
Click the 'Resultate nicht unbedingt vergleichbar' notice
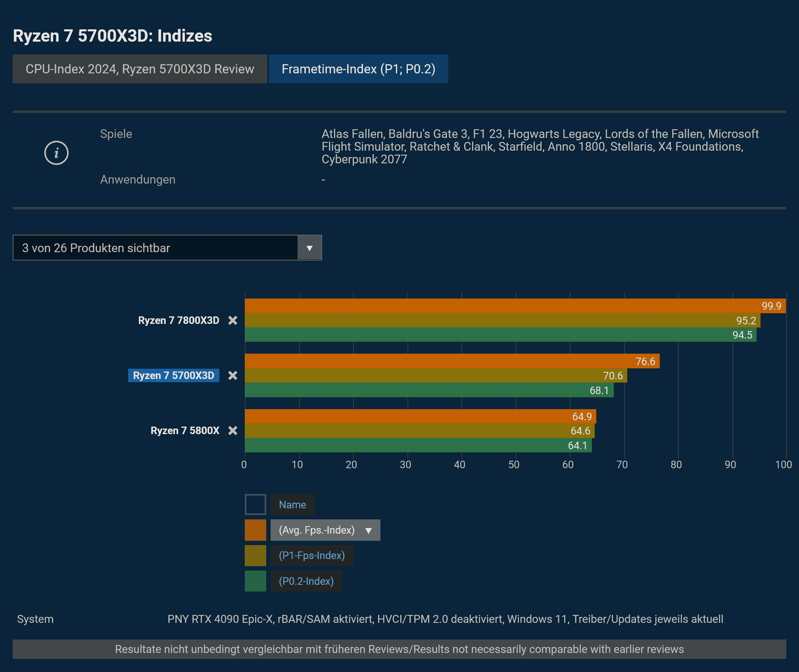pos(399,649)
